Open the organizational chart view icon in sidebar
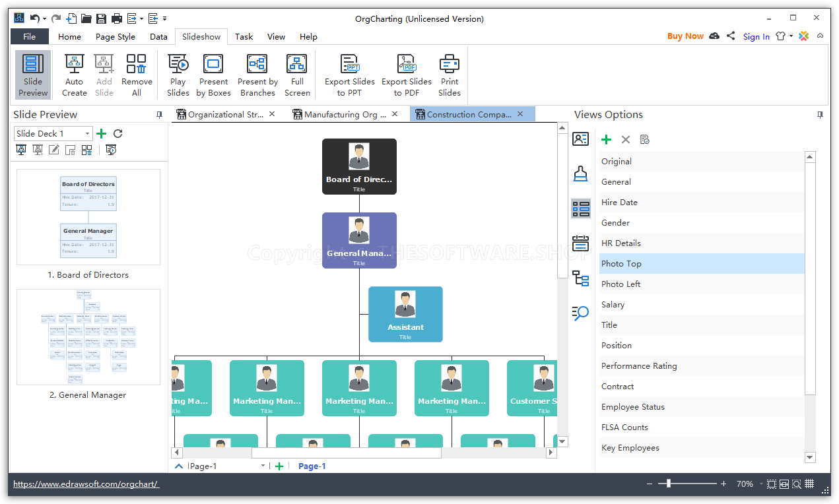 point(580,278)
